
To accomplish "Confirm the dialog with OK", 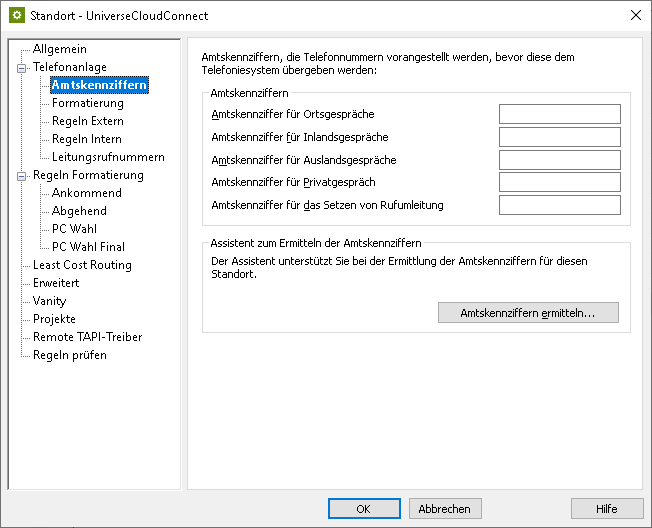I will (x=363, y=509).
